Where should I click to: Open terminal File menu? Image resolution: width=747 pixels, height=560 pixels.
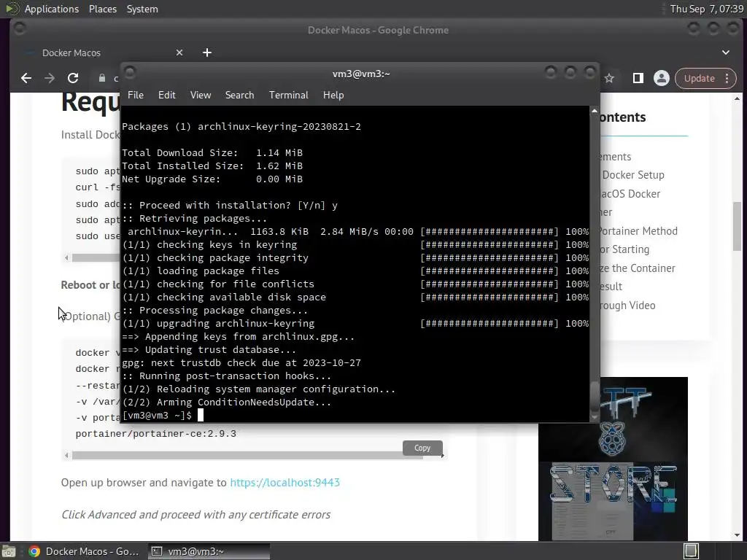tap(135, 95)
